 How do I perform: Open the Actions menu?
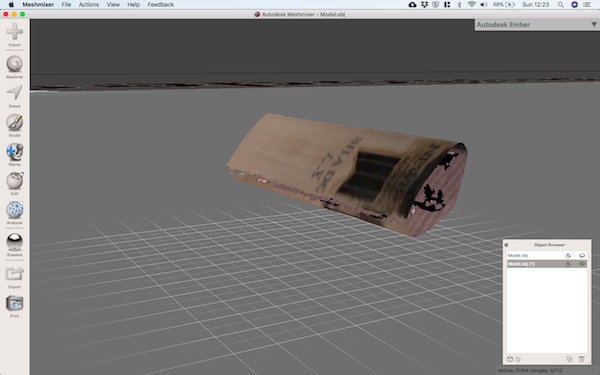tap(89, 5)
